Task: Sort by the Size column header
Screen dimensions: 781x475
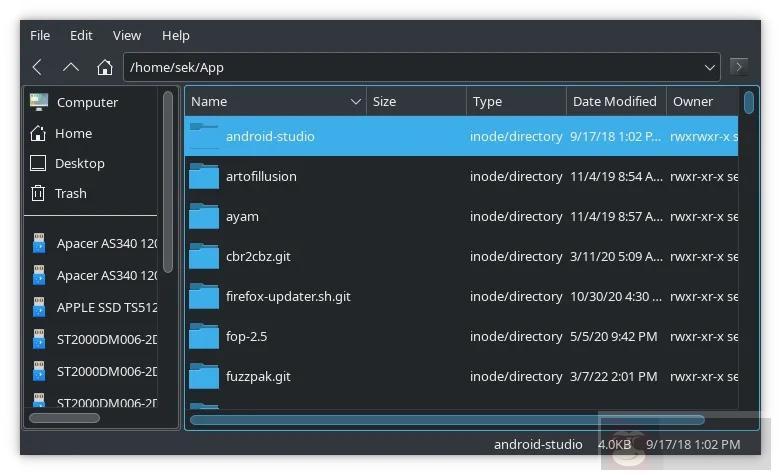Action: (x=416, y=102)
